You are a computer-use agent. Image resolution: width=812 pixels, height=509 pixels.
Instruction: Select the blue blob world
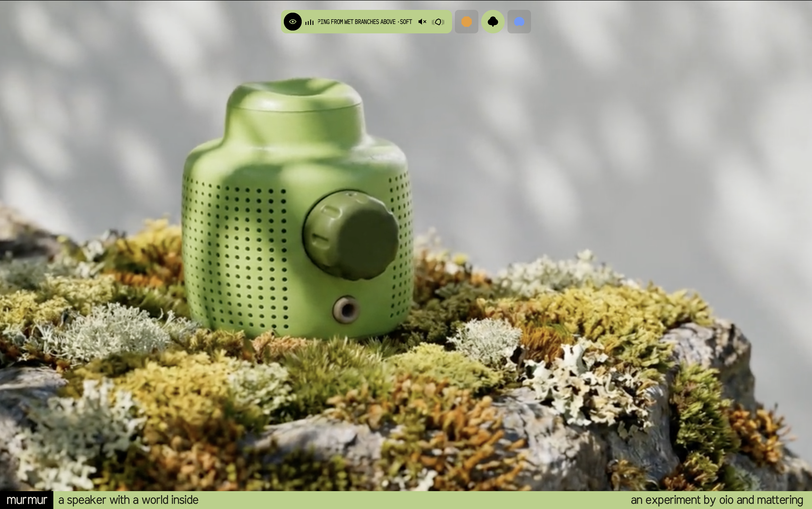(x=519, y=22)
